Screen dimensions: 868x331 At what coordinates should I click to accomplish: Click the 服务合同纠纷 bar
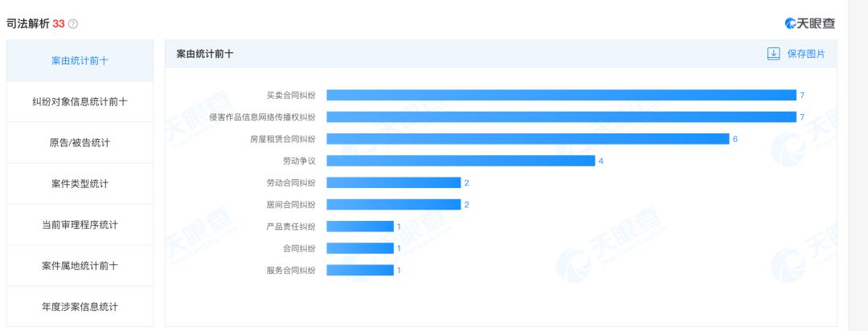[360, 270]
